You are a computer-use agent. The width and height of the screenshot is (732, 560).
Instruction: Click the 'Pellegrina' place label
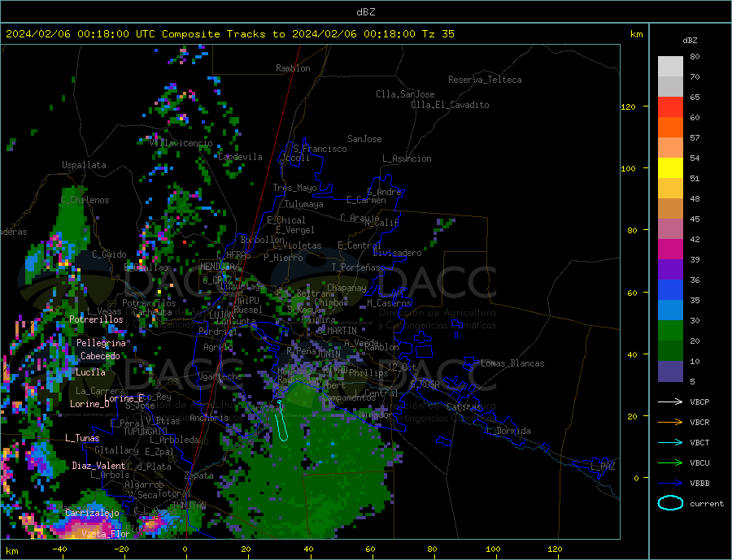click(x=102, y=343)
